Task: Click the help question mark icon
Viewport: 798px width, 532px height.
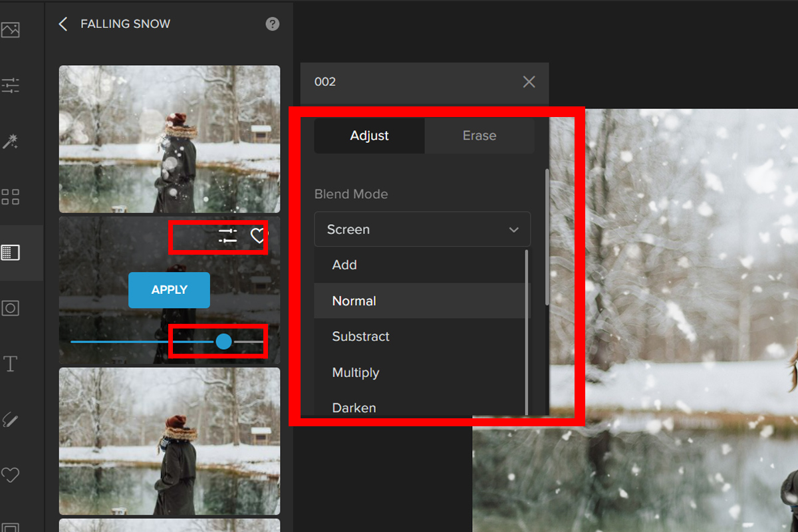Action: 273,24
